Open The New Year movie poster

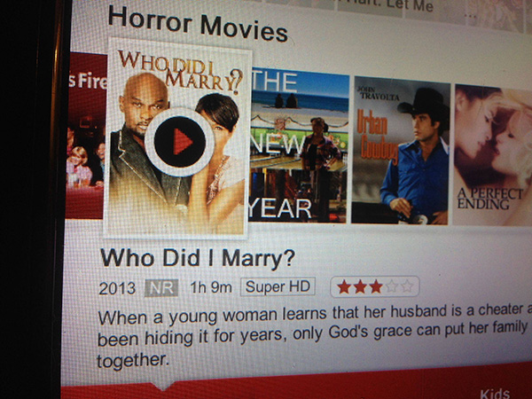click(x=298, y=145)
